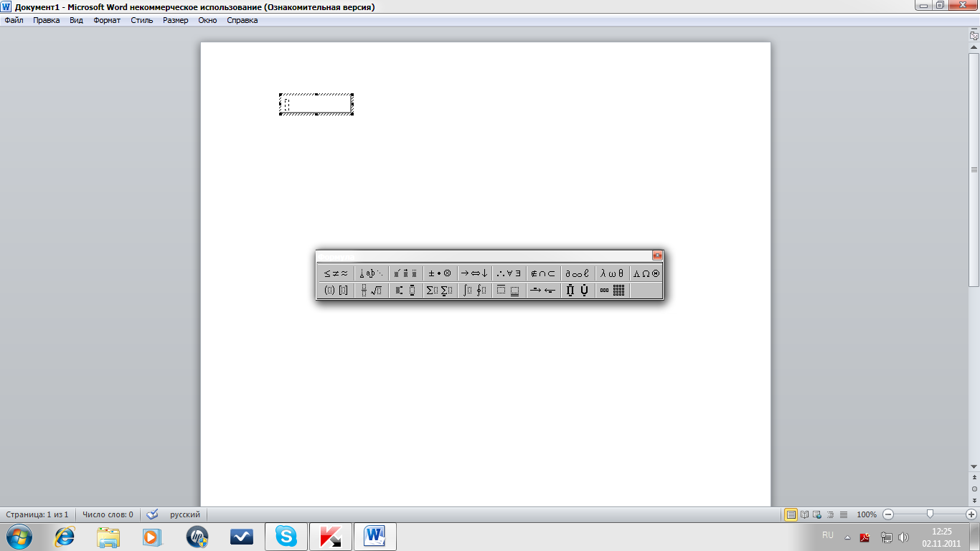Open the set theory symbols palette (∉ ∩ ⊂)
Screen dimensions: 980x551
543,273
